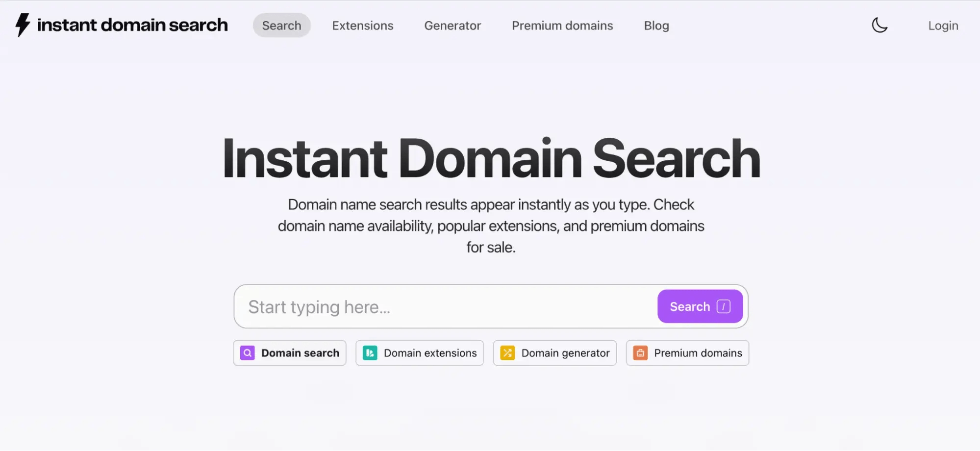Click the orange briefcase icon on Premium domains chip

pos(640,352)
